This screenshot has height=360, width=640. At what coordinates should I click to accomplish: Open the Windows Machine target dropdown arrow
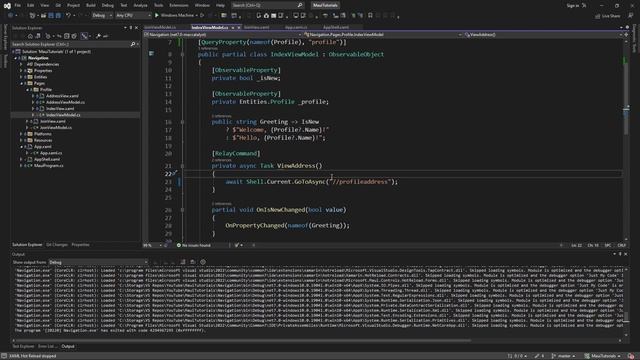point(197,16)
